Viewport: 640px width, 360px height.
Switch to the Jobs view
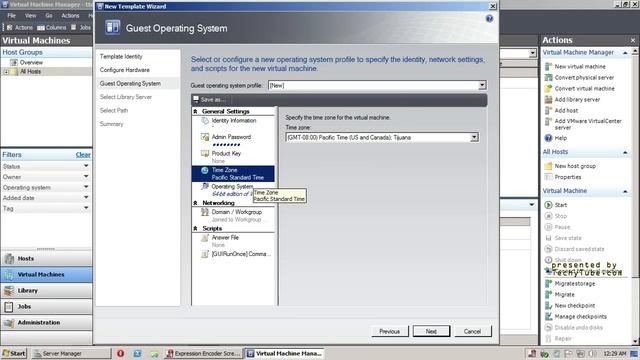[46, 307]
